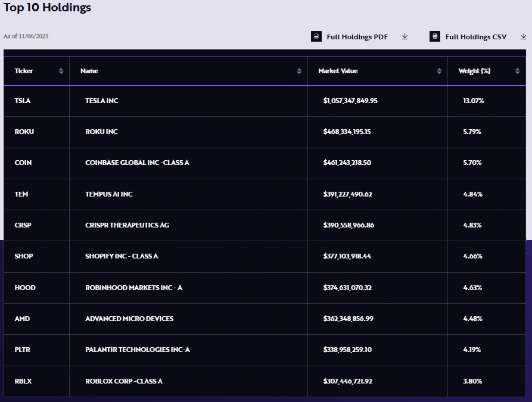This screenshot has width=532, height=402.
Task: Click the Market Value column header text
Action: 338,71
